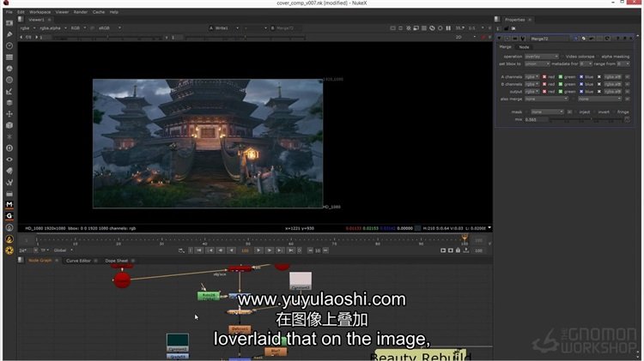
Task: Click the go to first frame button
Action: tap(199, 250)
